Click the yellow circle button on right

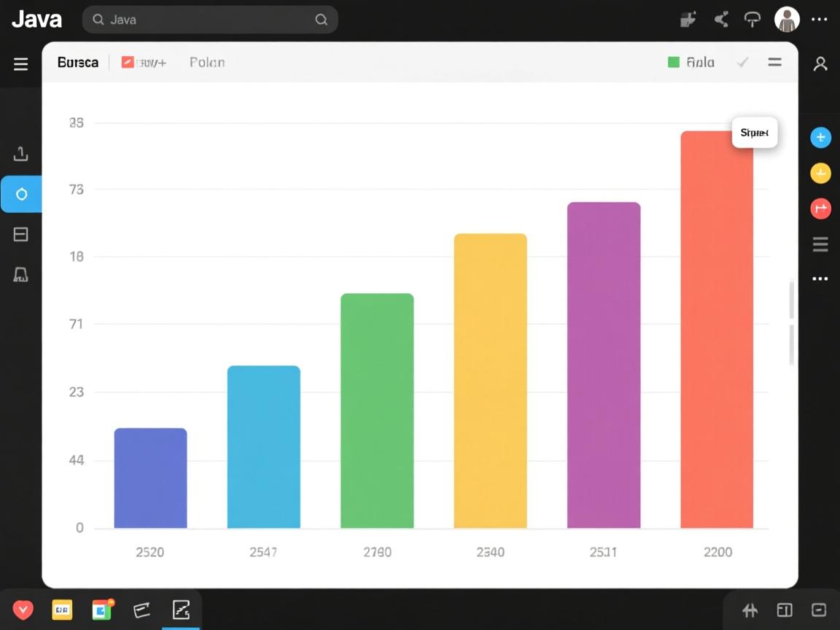click(x=820, y=173)
